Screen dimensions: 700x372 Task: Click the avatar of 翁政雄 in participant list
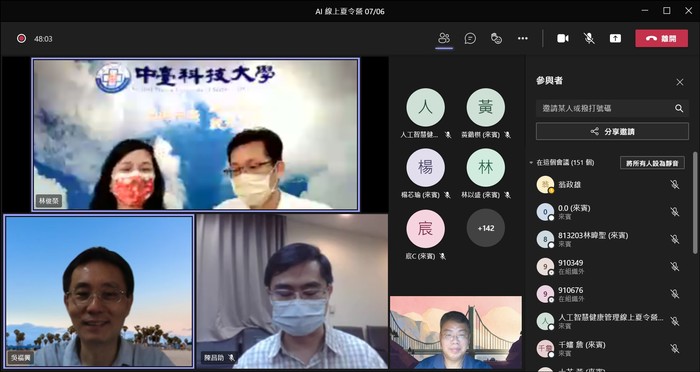545,184
